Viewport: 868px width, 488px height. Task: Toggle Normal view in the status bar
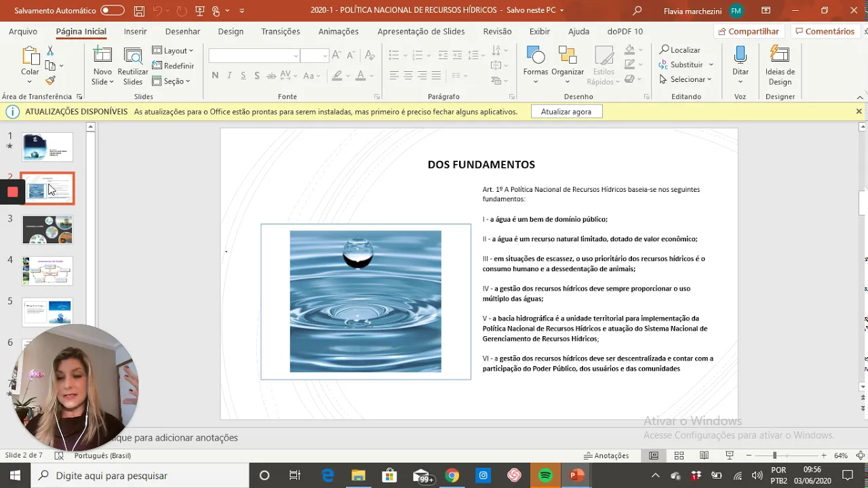click(654, 455)
